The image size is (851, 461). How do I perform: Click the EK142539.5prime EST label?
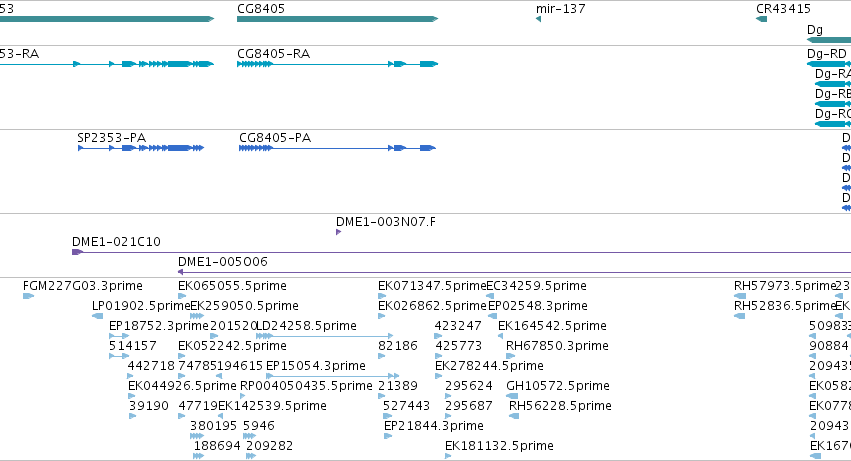click(272, 406)
